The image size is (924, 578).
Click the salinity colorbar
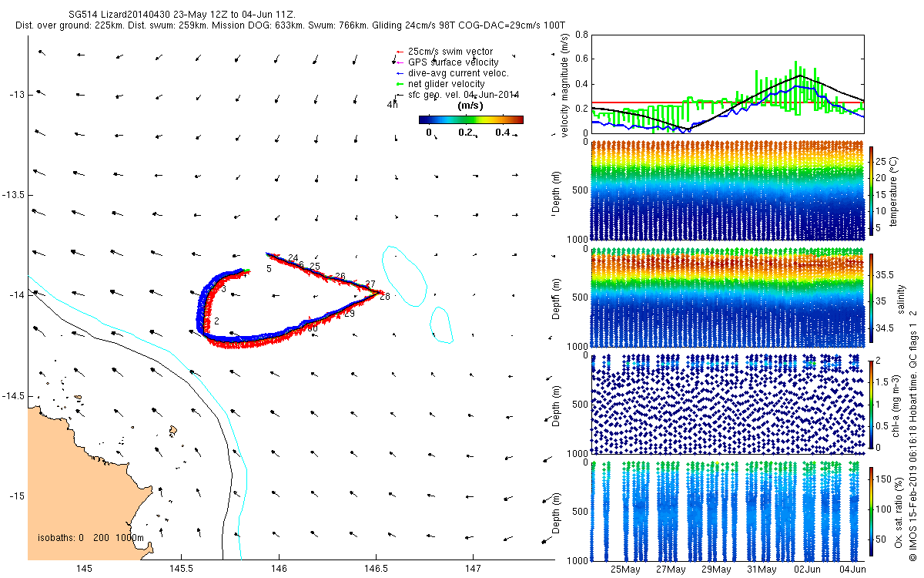click(x=872, y=297)
